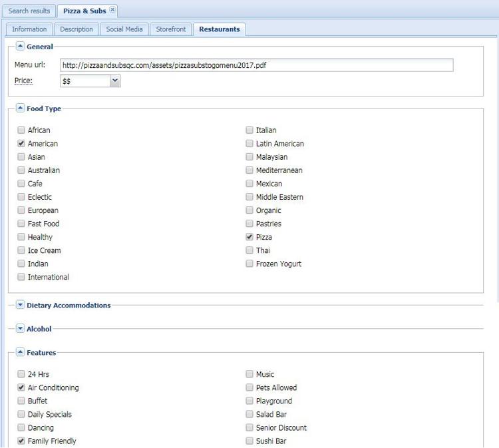Check the Frozen Yogurt checkbox
The width and height of the screenshot is (499, 448).
[249, 264]
